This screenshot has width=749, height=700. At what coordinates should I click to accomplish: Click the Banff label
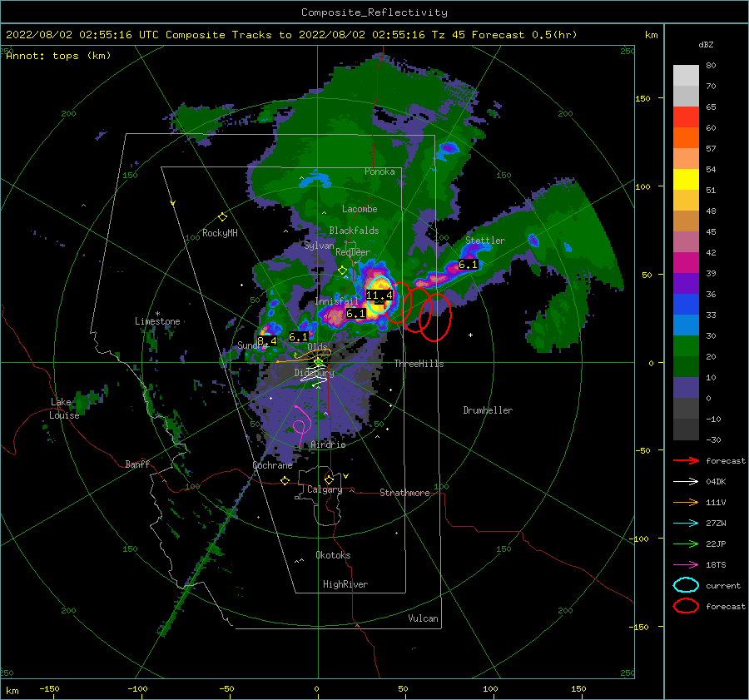coord(137,464)
